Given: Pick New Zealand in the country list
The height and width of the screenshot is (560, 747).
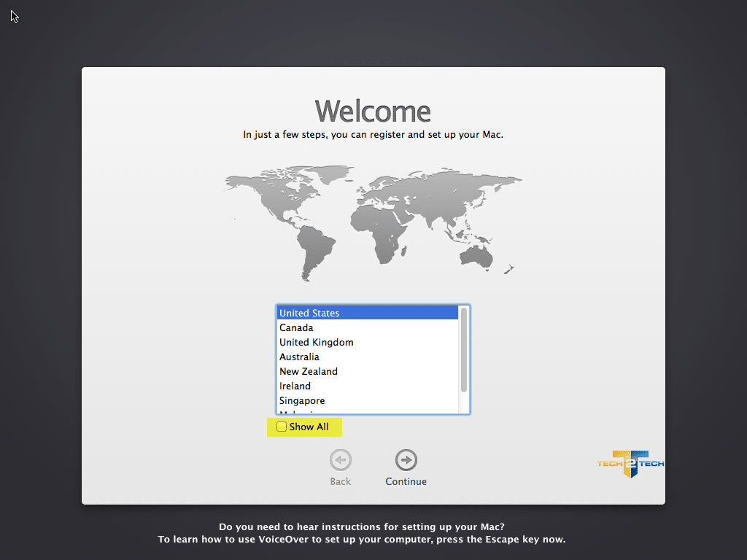Looking at the screenshot, I should tap(368, 371).
